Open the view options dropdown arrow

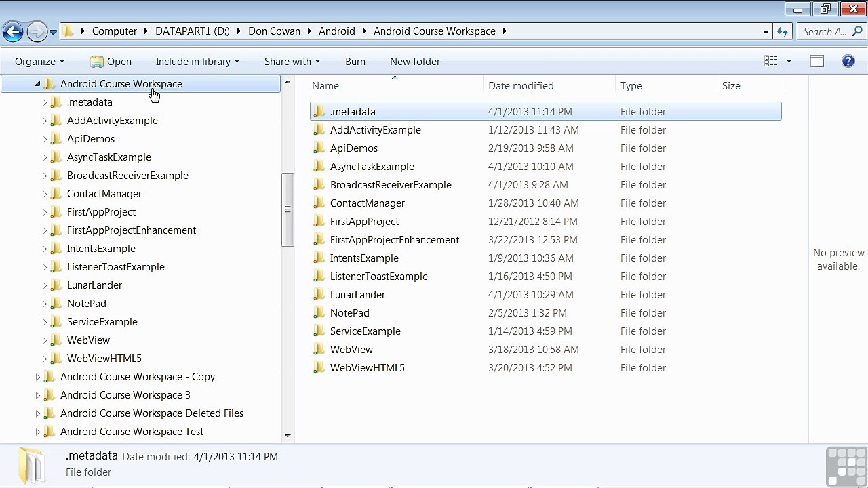point(789,61)
